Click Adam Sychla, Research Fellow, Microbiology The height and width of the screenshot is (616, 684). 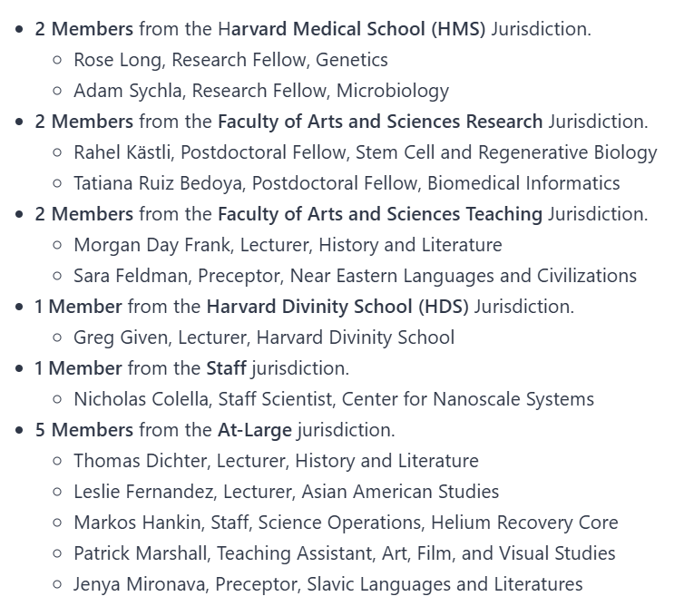tap(261, 91)
